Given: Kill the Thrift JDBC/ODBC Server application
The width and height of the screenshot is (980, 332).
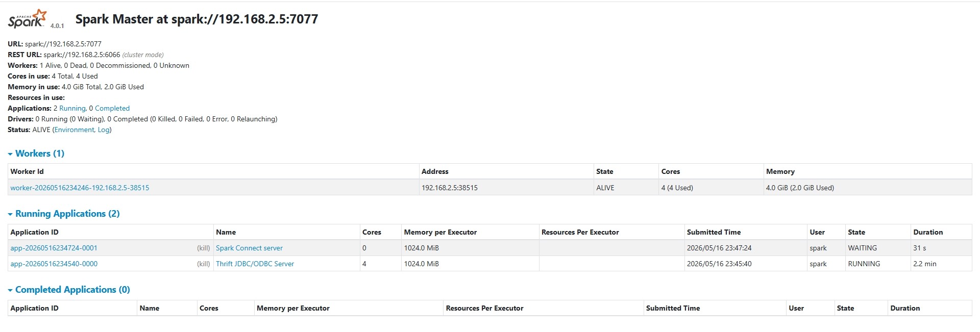Looking at the screenshot, I should click(204, 264).
